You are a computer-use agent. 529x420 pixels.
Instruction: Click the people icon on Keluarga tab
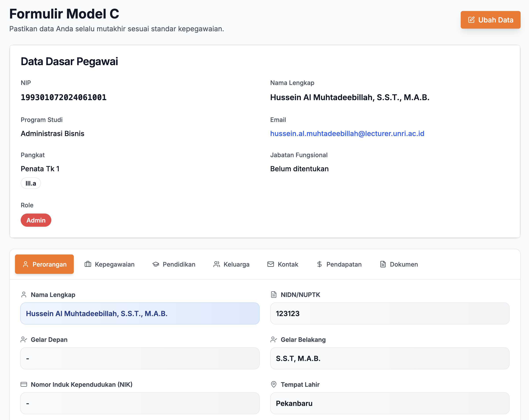[x=216, y=264]
